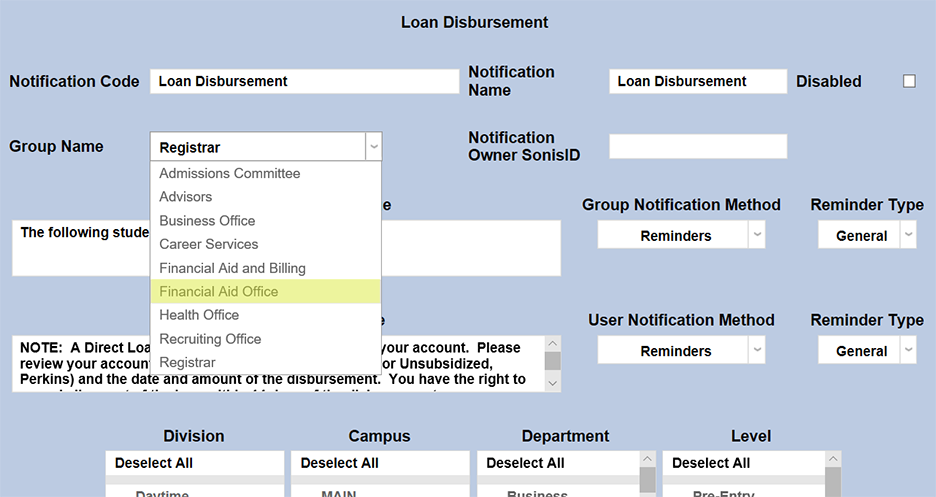Click the Department list scrollbar up arrow
Viewport: 936px width, 497px height.
click(x=647, y=459)
